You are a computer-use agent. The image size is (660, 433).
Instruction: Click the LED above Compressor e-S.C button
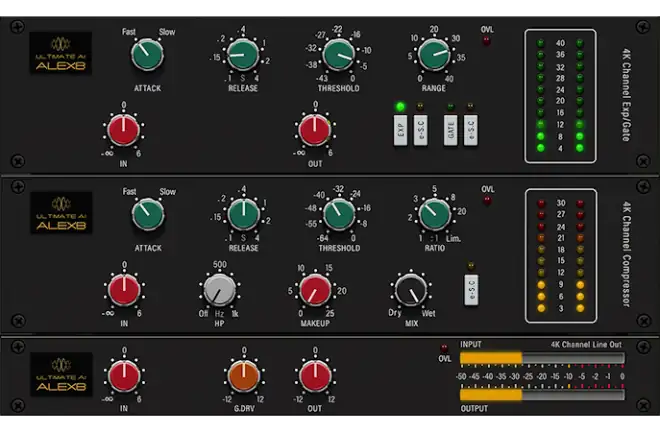pos(471,266)
